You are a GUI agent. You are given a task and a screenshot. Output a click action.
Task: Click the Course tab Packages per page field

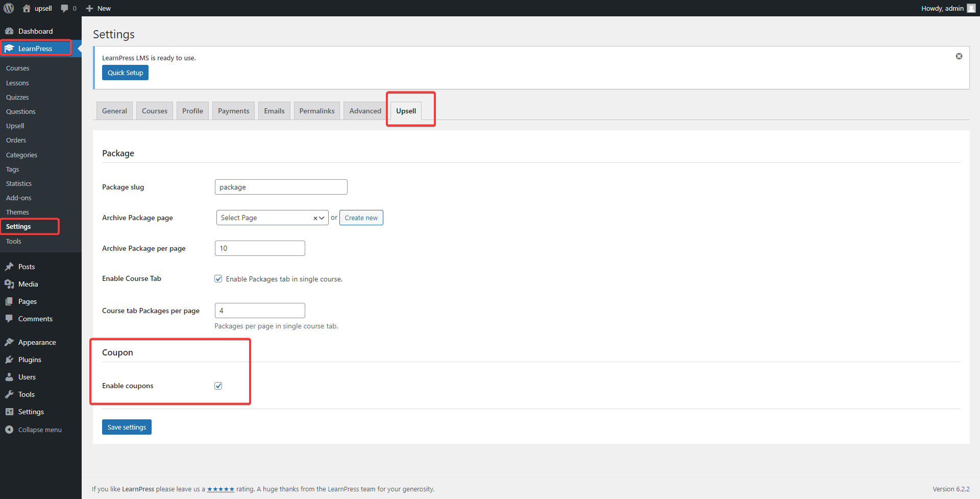click(260, 311)
